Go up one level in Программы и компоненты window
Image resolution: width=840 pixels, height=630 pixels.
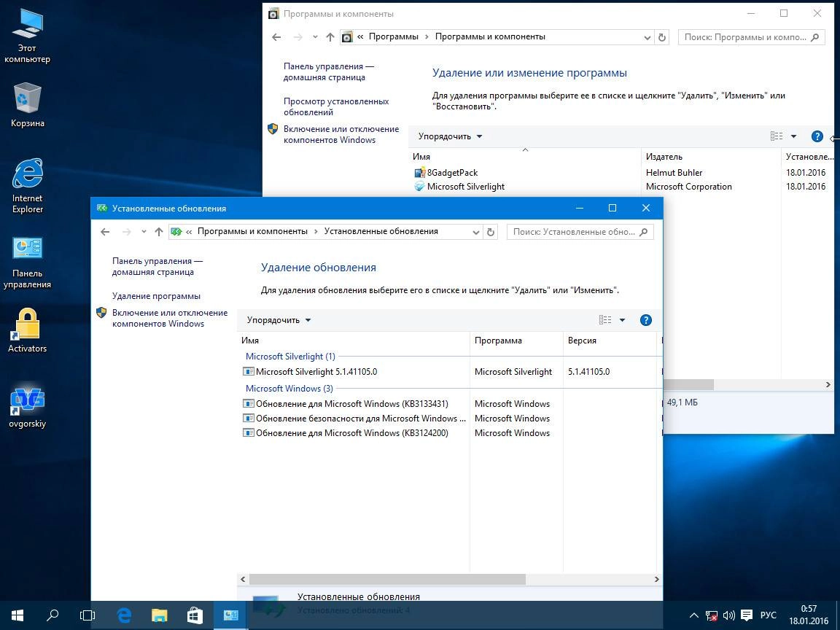pyautogui.click(x=330, y=37)
